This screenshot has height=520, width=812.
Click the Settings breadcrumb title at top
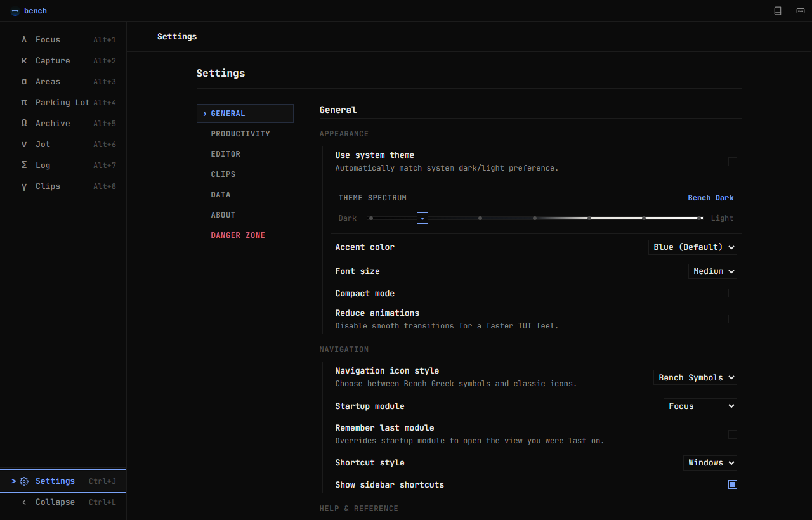coord(177,36)
